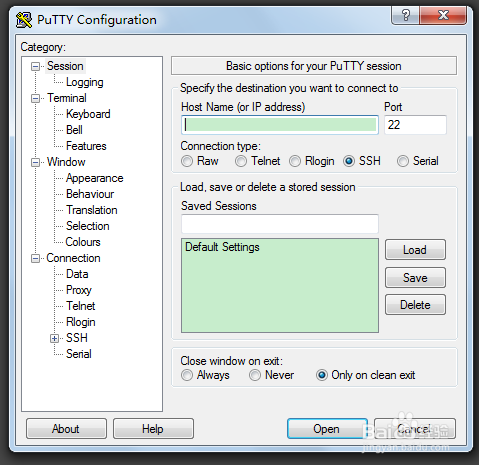This screenshot has height=465, width=479.
Task: Open the Proxy category
Action: pos(79,290)
